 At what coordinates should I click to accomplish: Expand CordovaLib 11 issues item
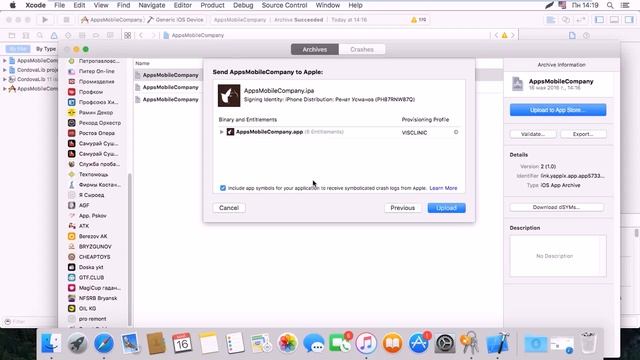[x=4, y=79]
